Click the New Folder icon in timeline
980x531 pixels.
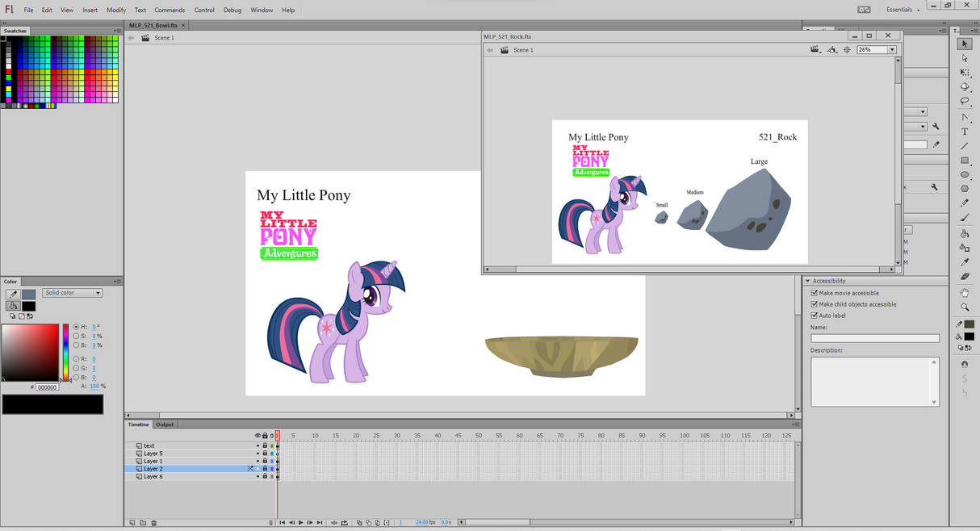click(142, 523)
